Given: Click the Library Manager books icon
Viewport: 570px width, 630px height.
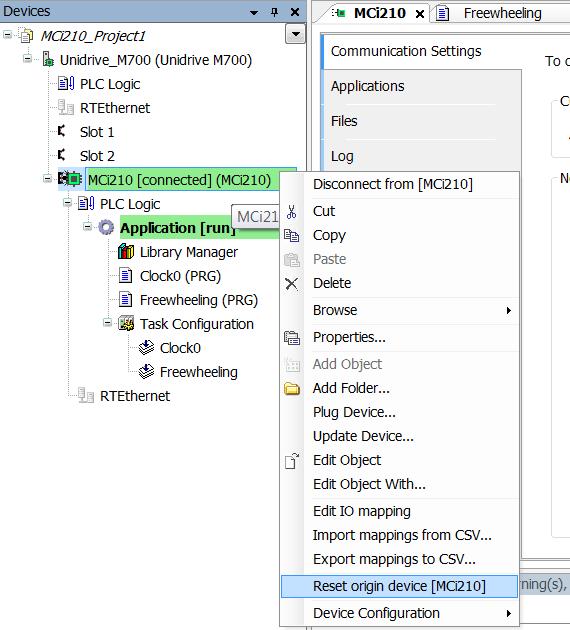Looking at the screenshot, I should click(x=126, y=252).
